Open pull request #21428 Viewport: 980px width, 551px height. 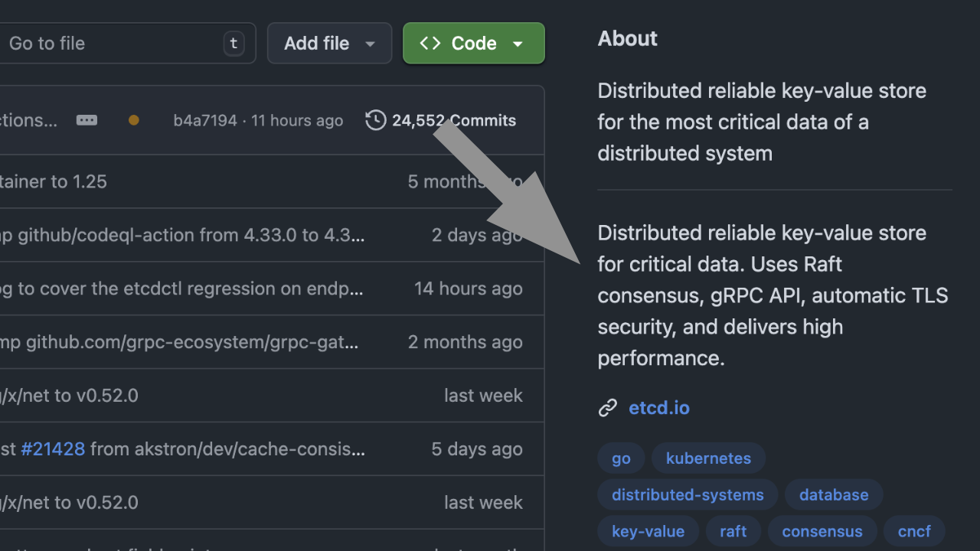click(x=53, y=449)
